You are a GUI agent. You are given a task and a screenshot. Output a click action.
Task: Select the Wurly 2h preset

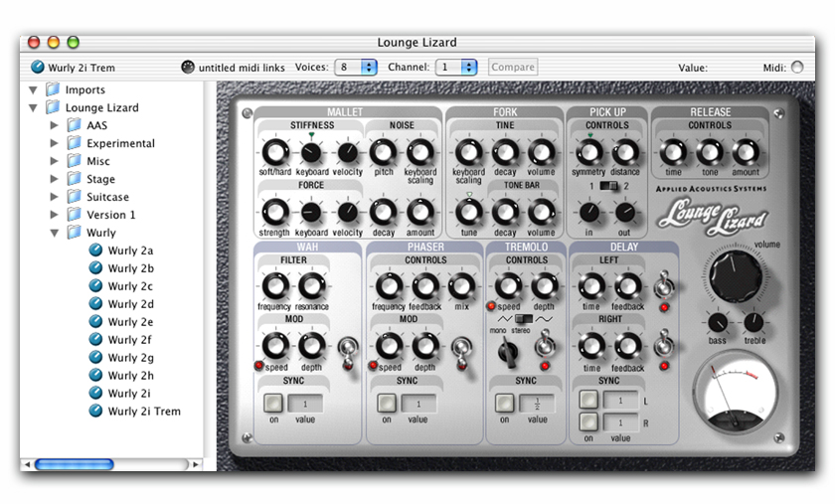click(131, 375)
